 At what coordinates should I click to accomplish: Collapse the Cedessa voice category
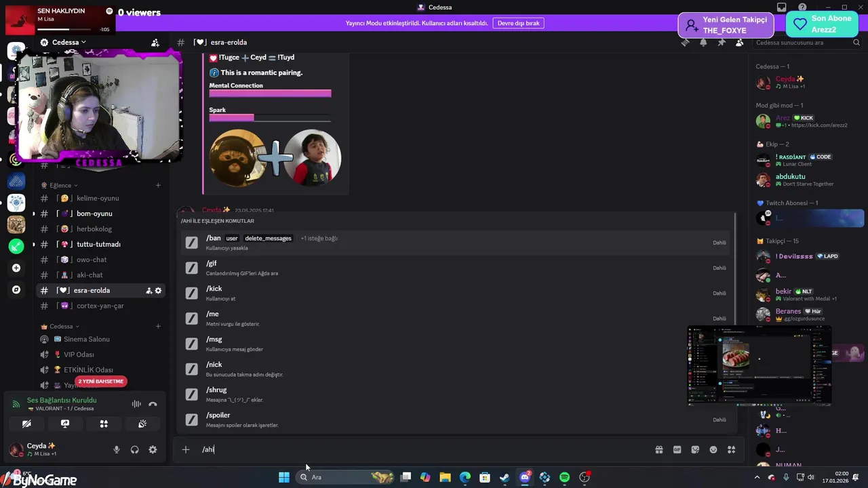pos(60,326)
